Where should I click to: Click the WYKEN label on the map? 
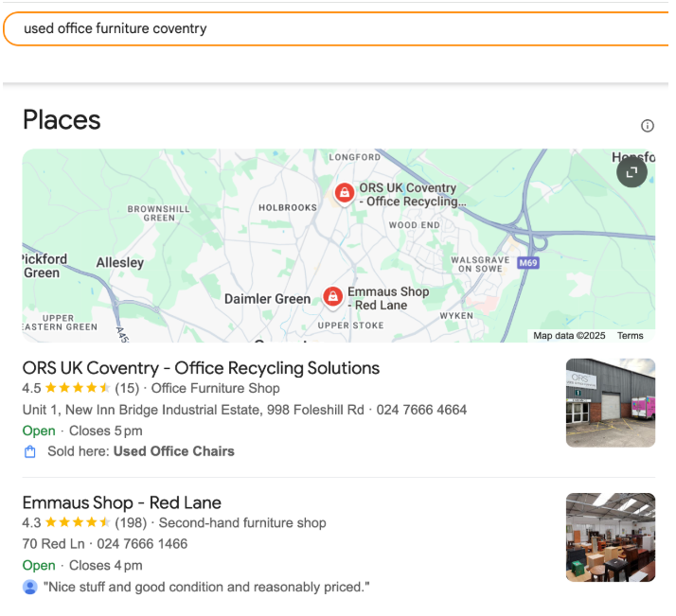coord(456,316)
